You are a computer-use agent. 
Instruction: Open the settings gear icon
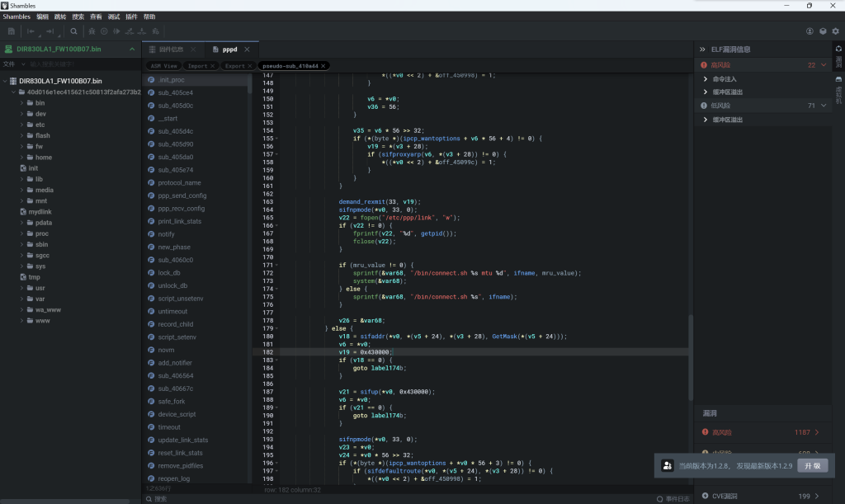click(836, 31)
